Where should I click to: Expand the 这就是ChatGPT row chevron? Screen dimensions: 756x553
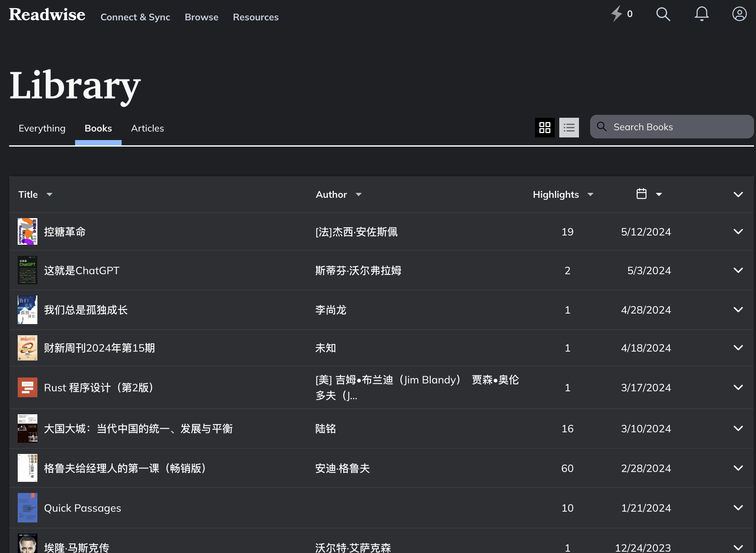[738, 270]
